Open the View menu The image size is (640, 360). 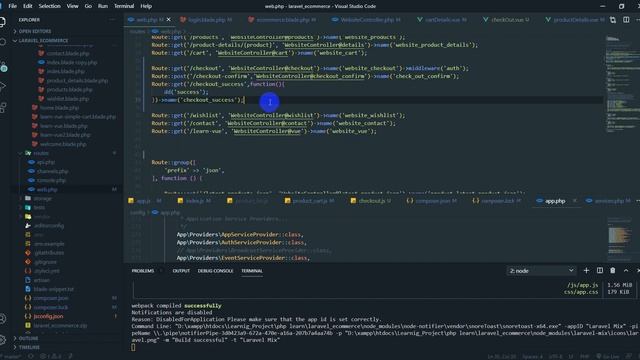coord(72,6)
